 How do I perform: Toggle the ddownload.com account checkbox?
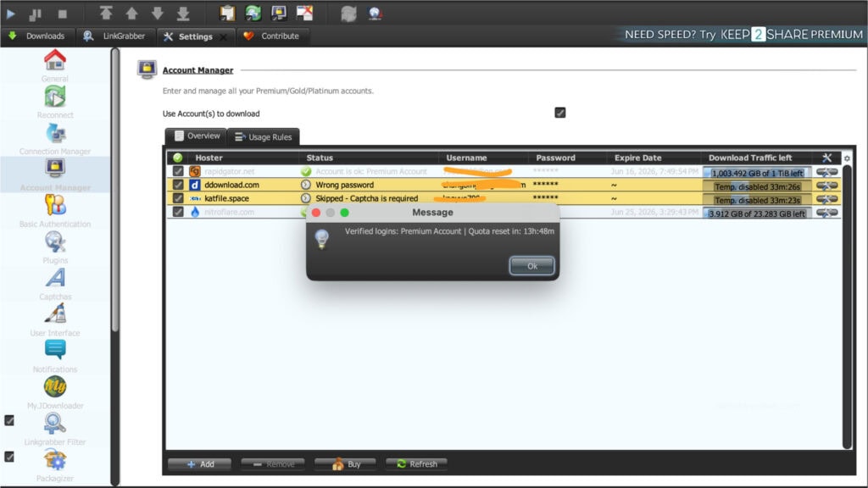click(x=178, y=185)
